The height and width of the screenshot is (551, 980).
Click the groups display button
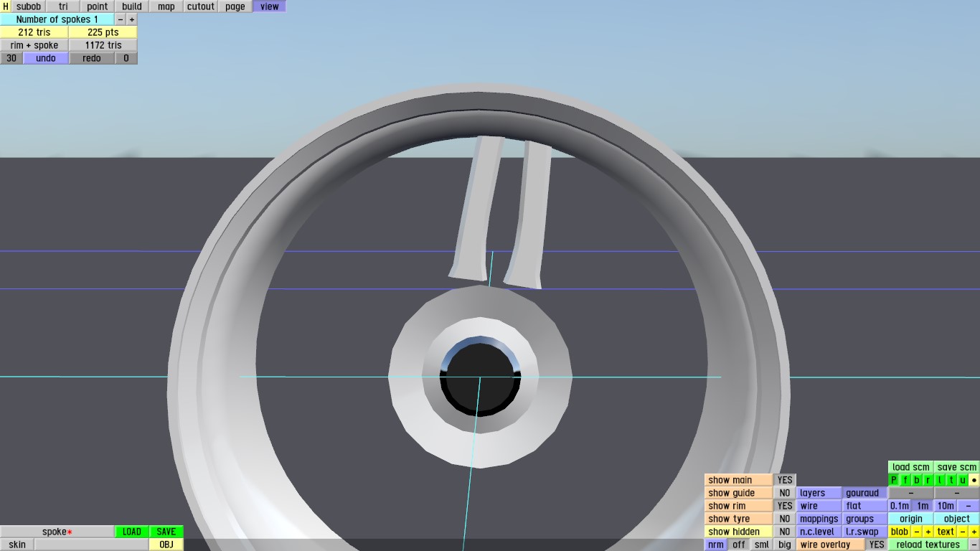pyautogui.click(x=865, y=519)
